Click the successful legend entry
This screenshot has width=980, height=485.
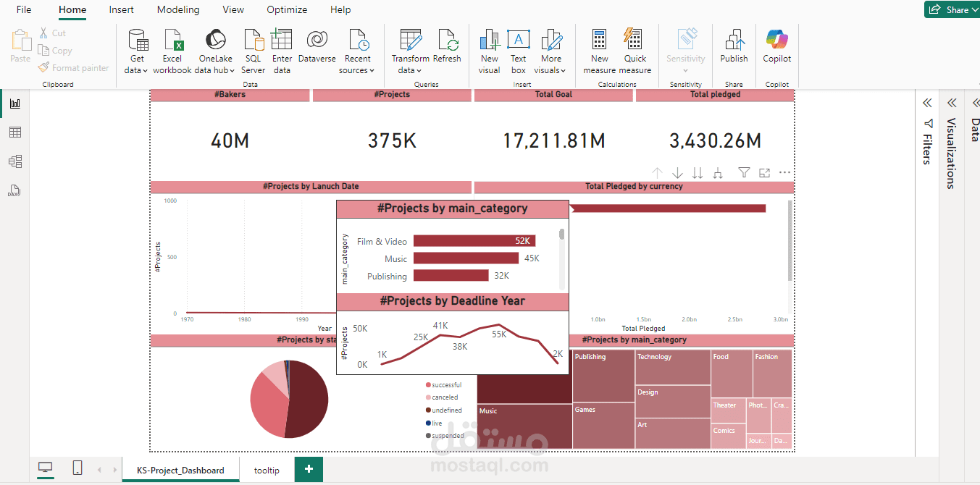pyautogui.click(x=443, y=385)
